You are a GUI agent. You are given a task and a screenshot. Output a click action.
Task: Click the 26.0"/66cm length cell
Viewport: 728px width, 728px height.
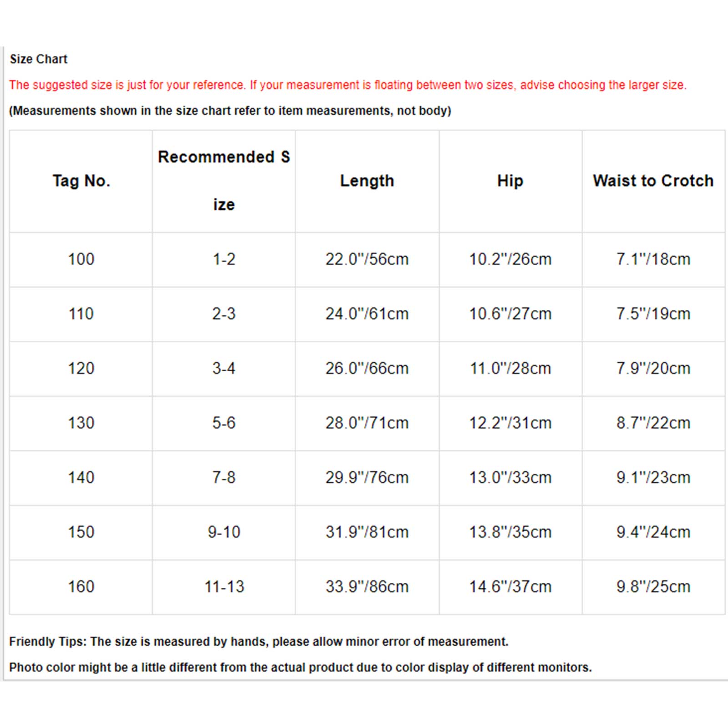click(367, 369)
